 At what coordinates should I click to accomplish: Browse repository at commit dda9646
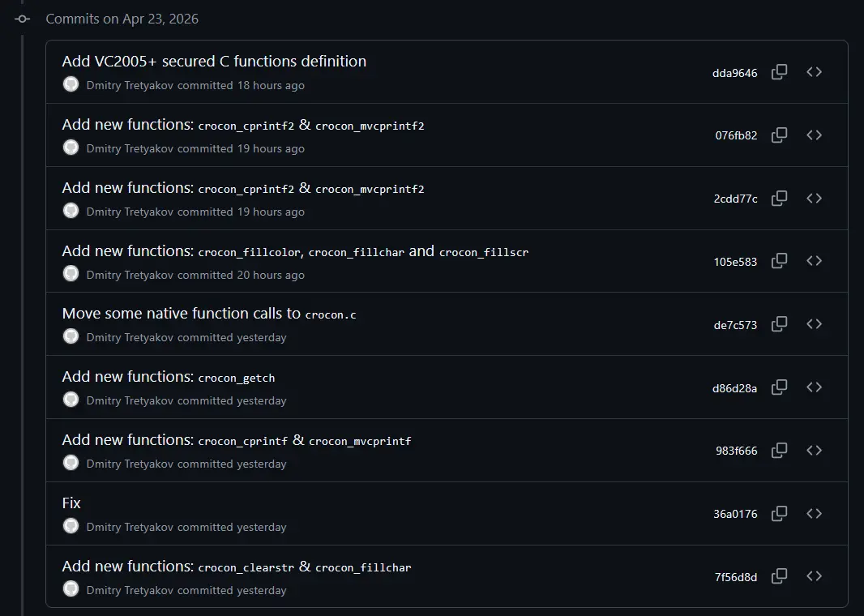click(x=814, y=72)
